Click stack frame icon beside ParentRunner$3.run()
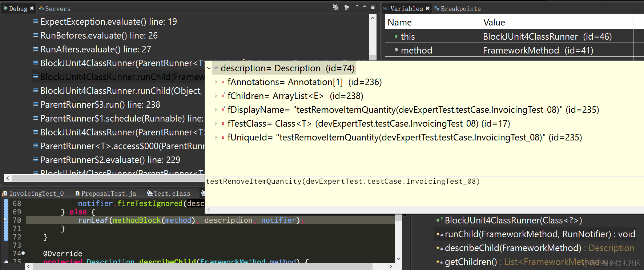This screenshot has width=644, height=270. [36, 104]
